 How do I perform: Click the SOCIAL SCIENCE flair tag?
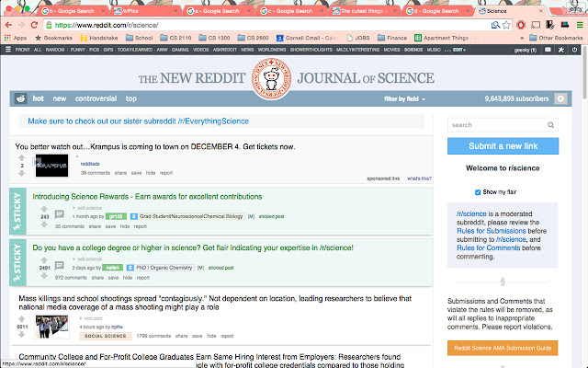coord(106,336)
